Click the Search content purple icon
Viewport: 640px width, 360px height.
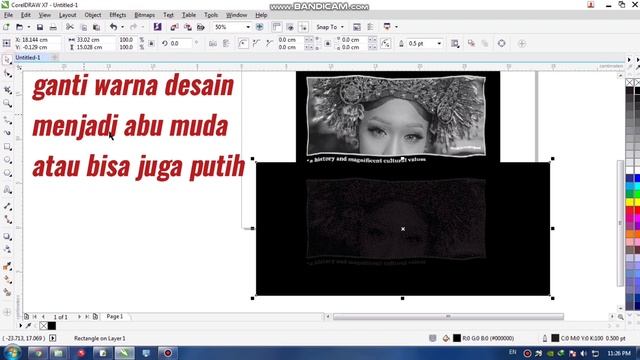point(157,27)
